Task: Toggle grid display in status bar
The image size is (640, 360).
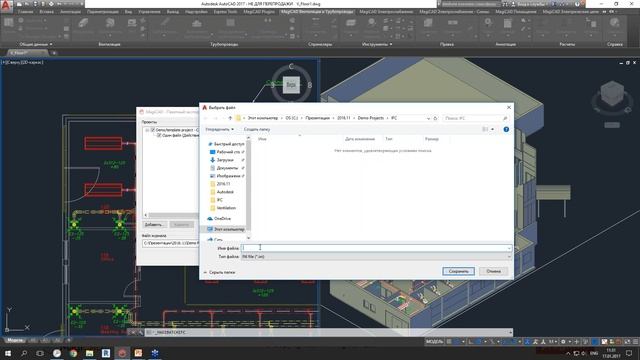Action: [x=449, y=342]
